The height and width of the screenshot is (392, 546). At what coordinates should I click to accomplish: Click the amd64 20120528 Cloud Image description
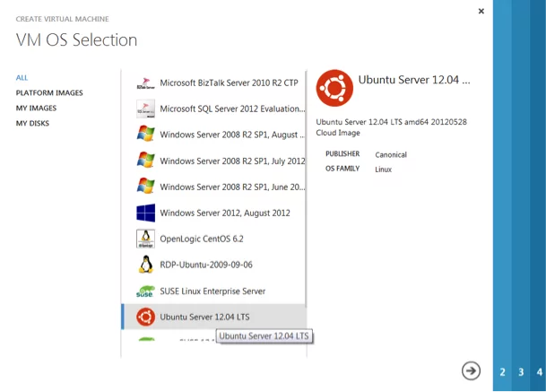pos(392,127)
